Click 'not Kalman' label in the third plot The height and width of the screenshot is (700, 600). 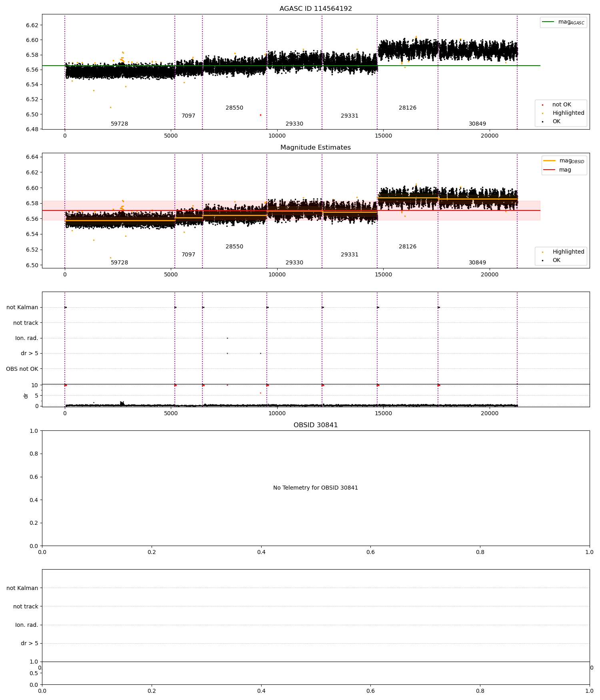pos(22,308)
